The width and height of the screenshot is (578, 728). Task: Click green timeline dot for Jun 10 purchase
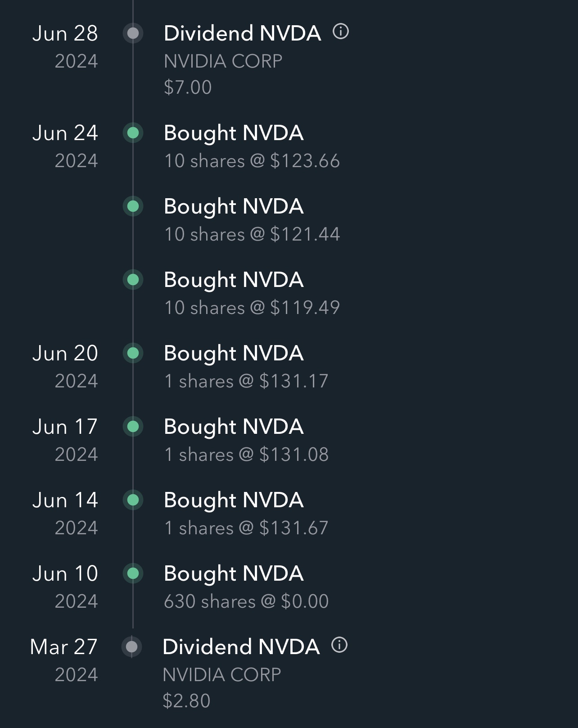[133, 573]
